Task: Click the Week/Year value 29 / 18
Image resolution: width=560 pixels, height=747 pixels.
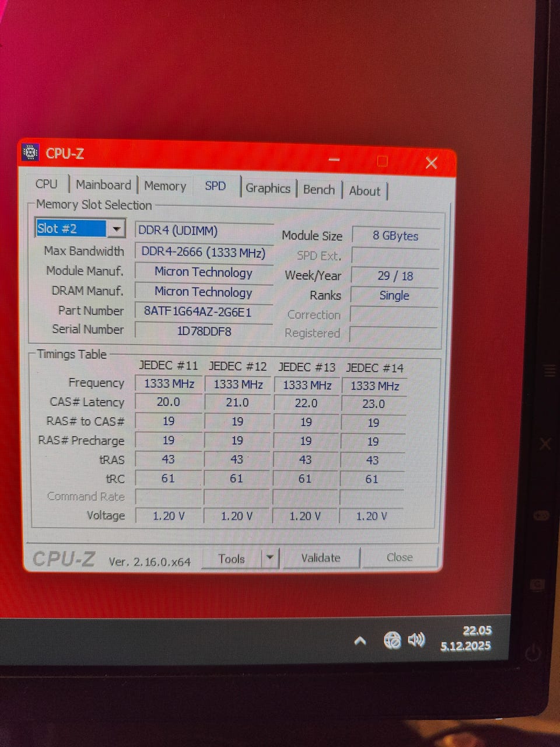Action: [x=395, y=276]
